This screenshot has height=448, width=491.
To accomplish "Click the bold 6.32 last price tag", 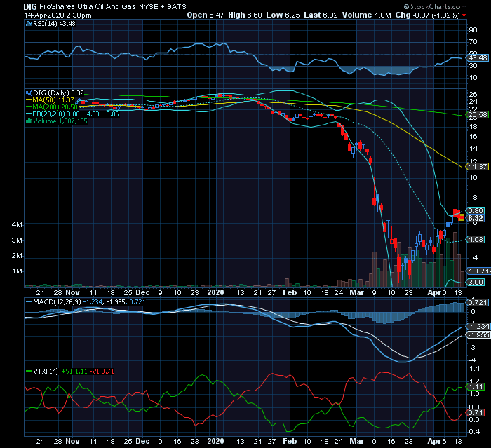I will 476,218.
